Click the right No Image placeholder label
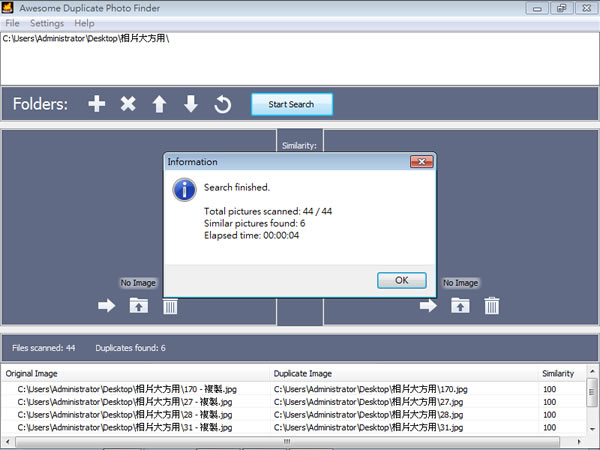 pyautogui.click(x=460, y=283)
